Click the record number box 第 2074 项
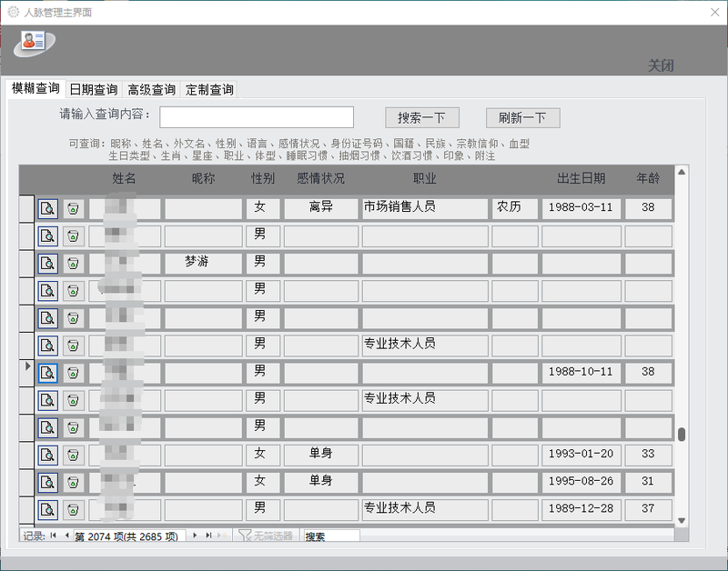This screenshot has width=728, height=571. point(129,536)
